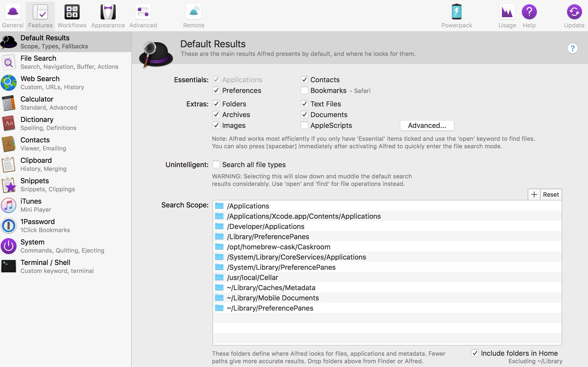
Task: Select the /Library/PreferencePanes row
Action: click(x=387, y=236)
